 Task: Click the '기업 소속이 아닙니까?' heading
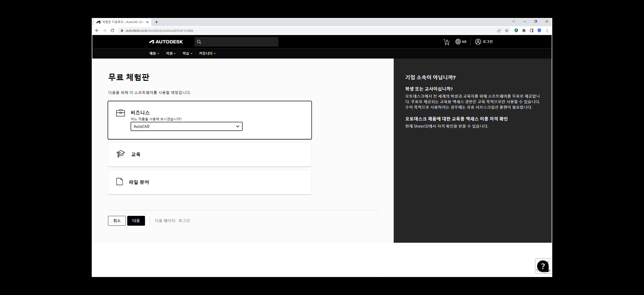click(430, 77)
